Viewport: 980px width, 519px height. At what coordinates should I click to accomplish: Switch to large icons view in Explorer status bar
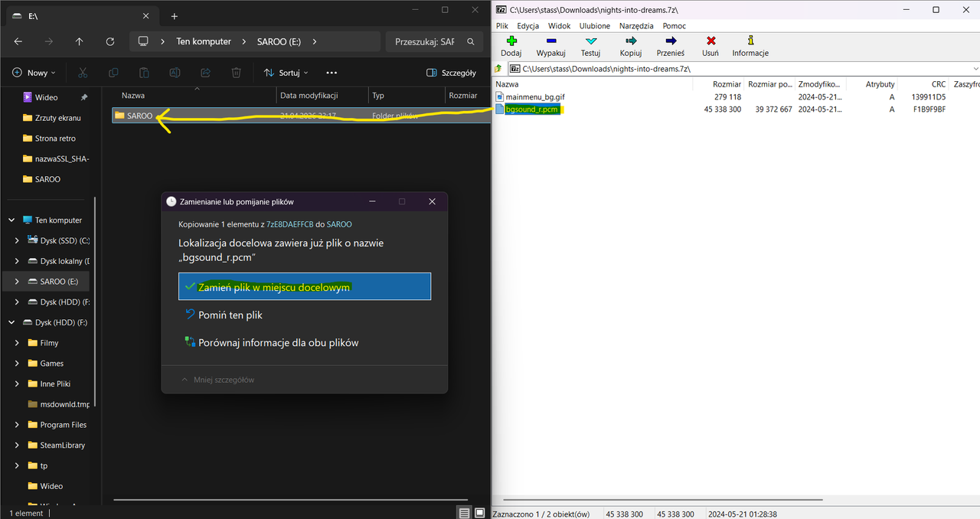[x=479, y=512]
